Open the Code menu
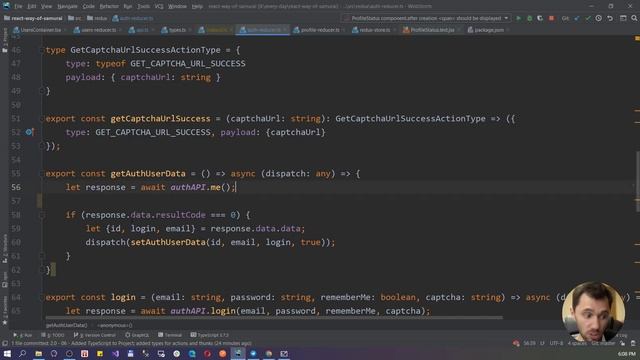This screenshot has height=360, width=640. (89, 6)
